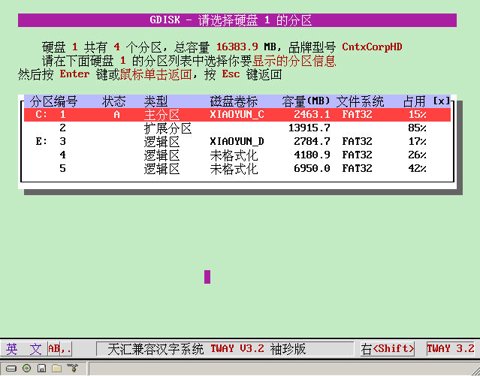This screenshot has height=376, width=480.
Task: Click the 扩展分区 type cell
Action: coord(168,128)
